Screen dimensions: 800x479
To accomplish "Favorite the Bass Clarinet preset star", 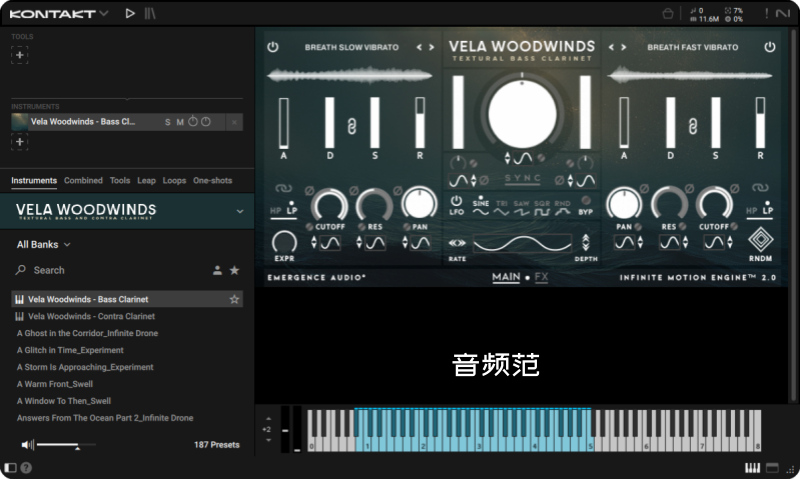I will click(x=234, y=299).
